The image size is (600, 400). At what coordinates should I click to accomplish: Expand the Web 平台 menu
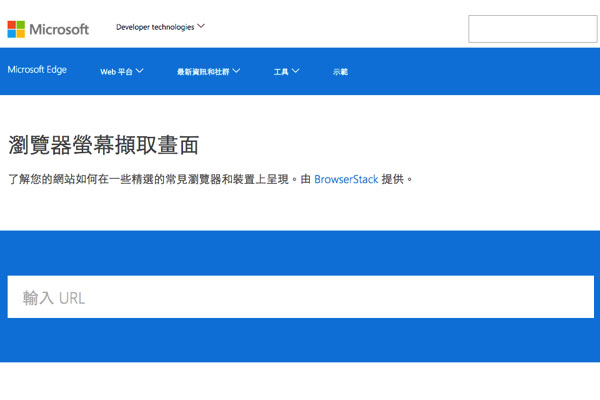click(122, 72)
